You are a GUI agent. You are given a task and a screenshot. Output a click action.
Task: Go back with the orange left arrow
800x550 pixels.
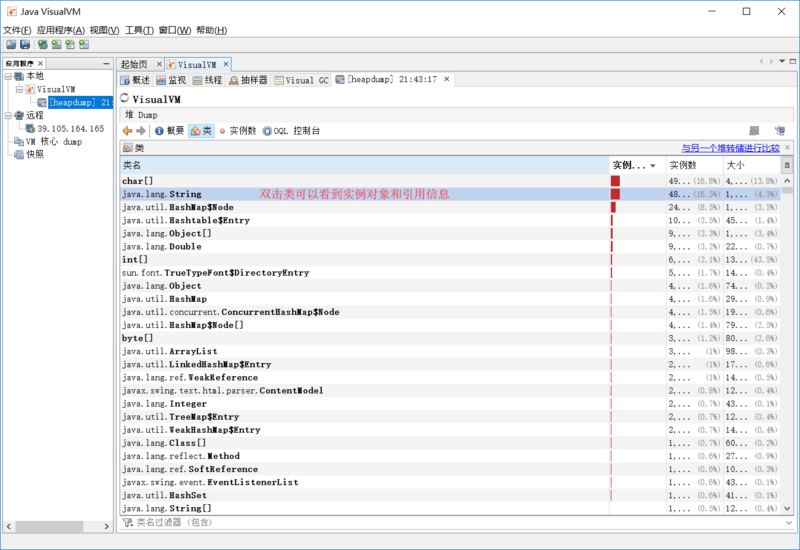(x=128, y=131)
